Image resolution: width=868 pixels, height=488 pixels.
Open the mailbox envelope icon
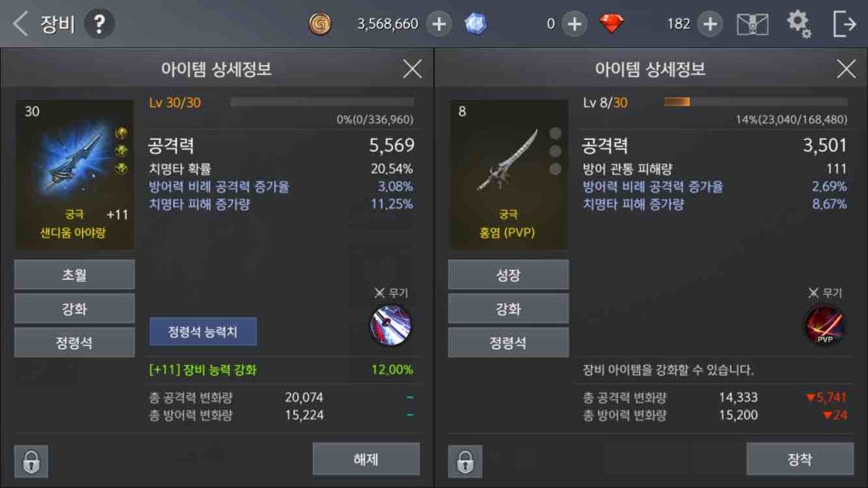752,24
